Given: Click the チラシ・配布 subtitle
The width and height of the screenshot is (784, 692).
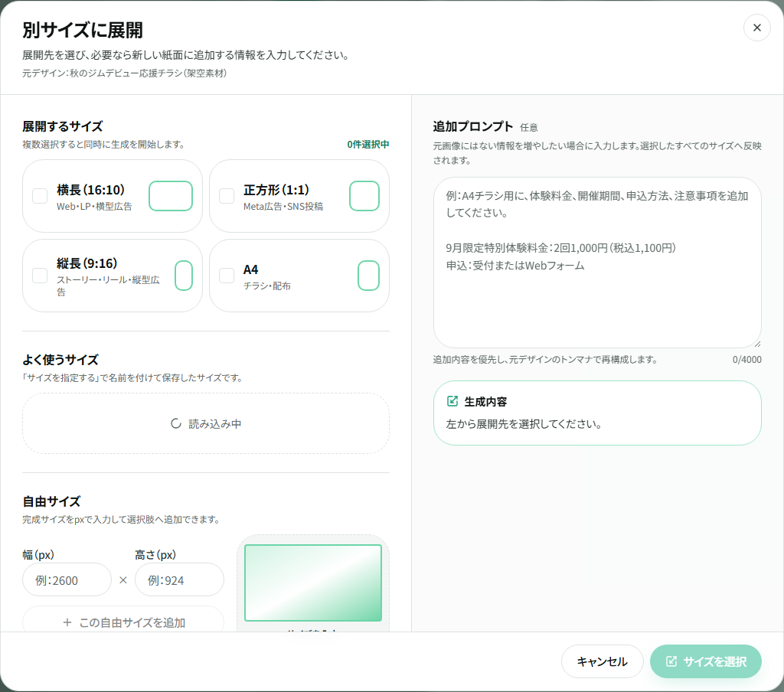Looking at the screenshot, I should pyautogui.click(x=267, y=286).
